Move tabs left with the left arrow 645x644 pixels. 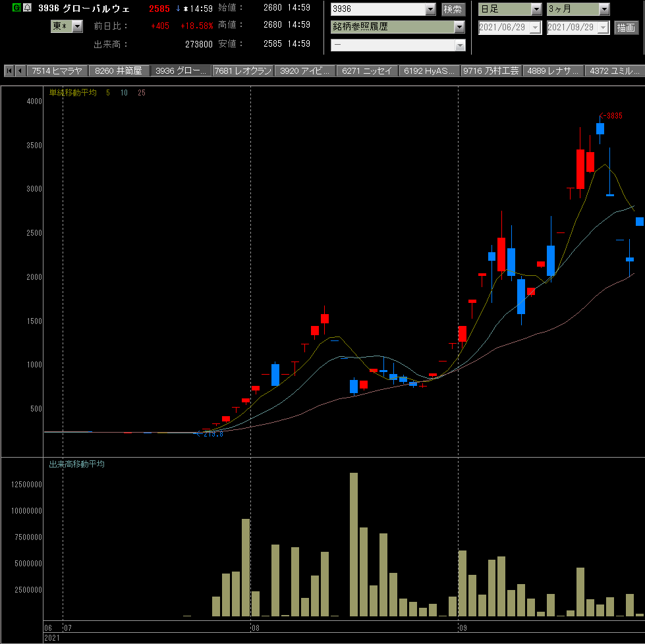pyautogui.click(x=20, y=70)
